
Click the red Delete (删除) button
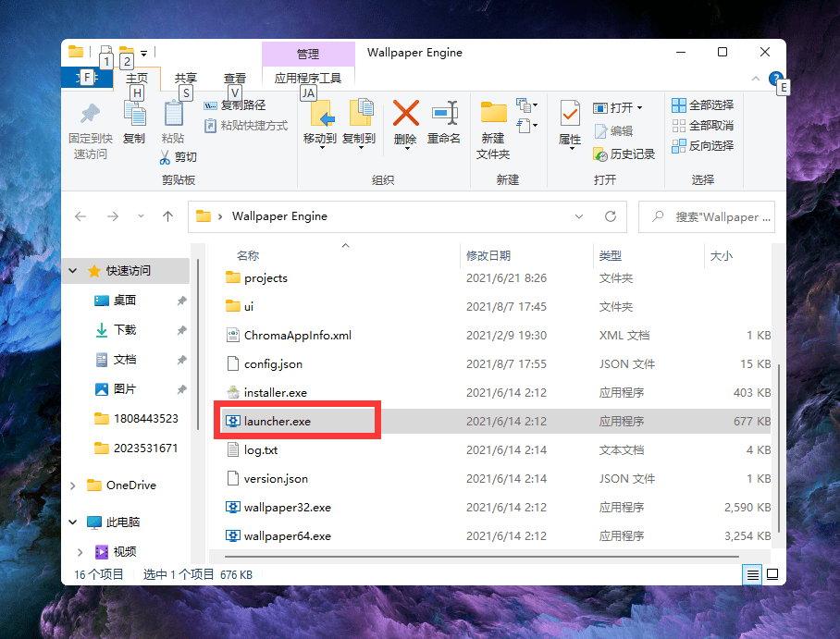[x=405, y=124]
